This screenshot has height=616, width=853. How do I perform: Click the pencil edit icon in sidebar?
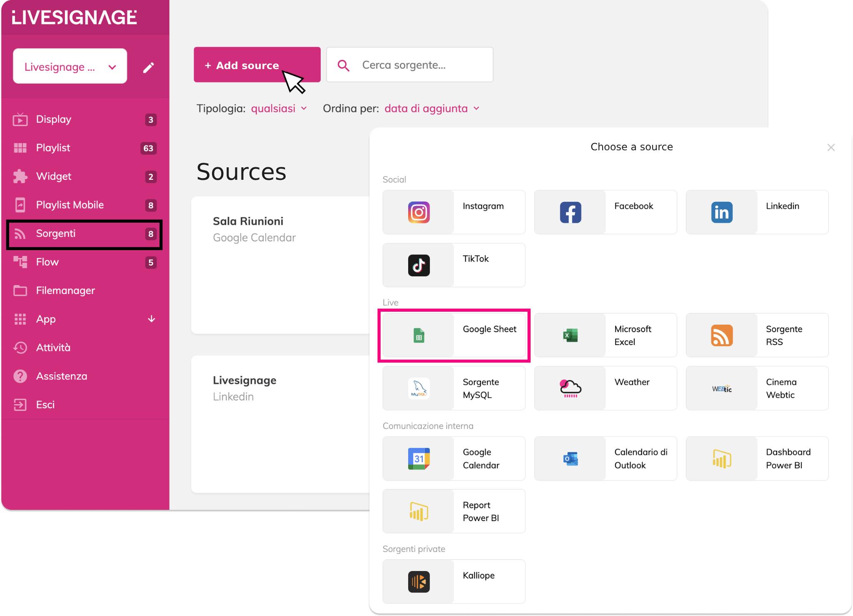pyautogui.click(x=149, y=67)
